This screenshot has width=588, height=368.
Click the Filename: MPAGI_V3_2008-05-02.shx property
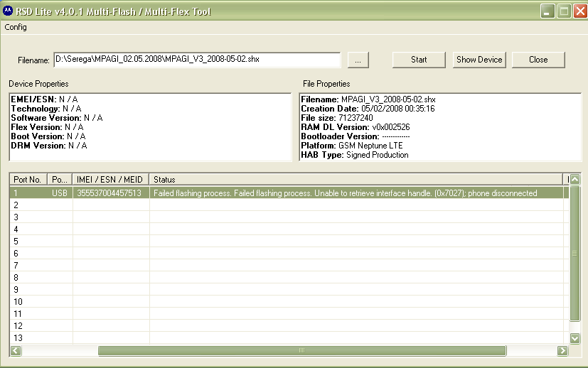point(368,99)
